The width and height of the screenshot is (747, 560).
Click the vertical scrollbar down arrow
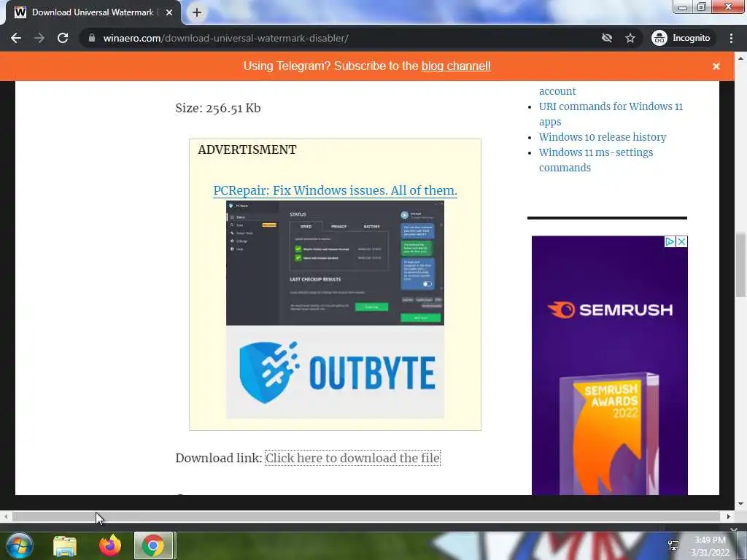coord(741,505)
